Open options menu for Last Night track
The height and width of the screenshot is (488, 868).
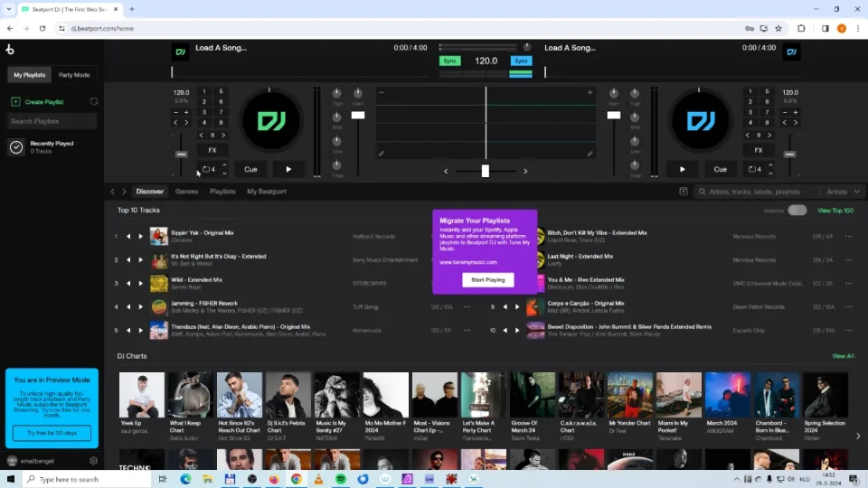coord(848,259)
